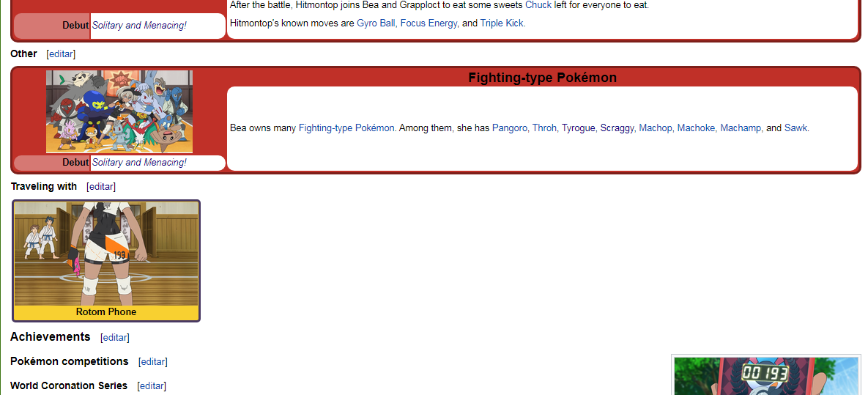Open the Chuck link
The image size is (868, 395).
[538, 5]
